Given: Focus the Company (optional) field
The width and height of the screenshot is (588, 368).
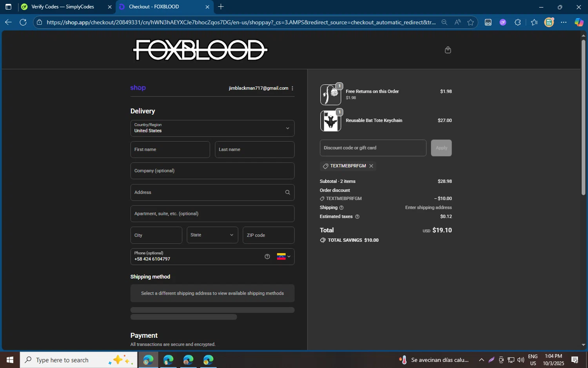Looking at the screenshot, I should click(x=212, y=171).
